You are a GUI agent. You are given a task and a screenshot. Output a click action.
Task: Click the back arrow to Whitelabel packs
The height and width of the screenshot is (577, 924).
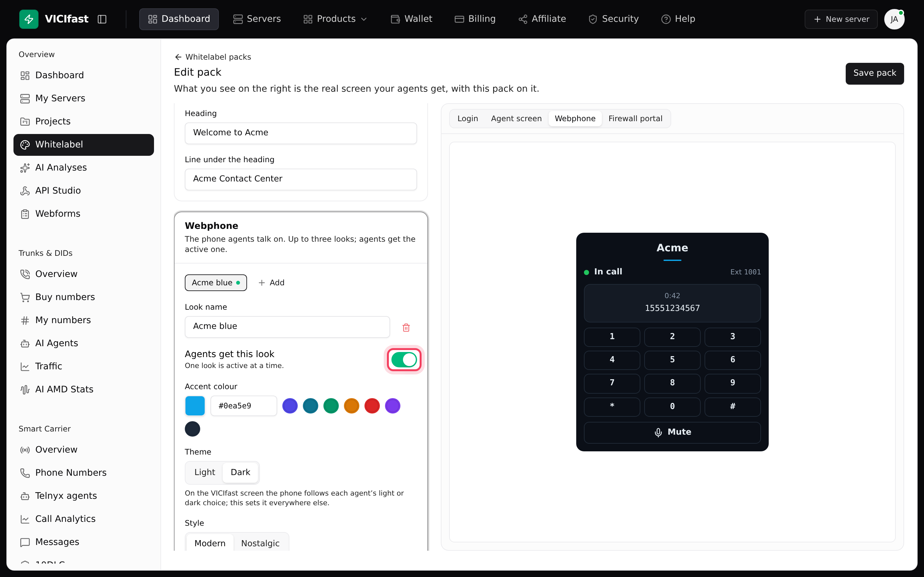[178, 57]
